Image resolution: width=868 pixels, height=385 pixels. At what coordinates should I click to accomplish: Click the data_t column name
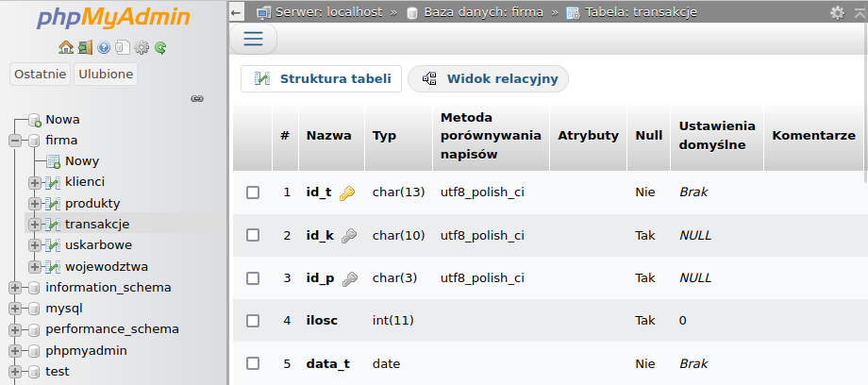point(327,364)
